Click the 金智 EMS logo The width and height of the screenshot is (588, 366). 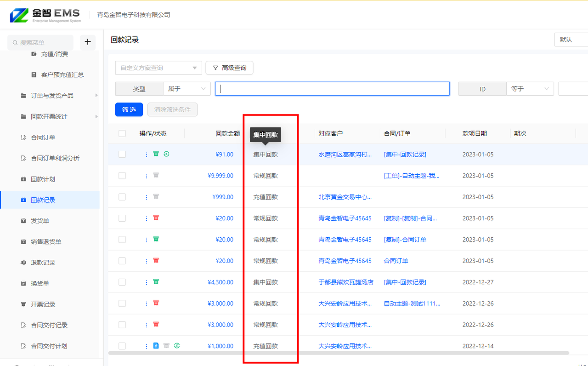click(x=45, y=15)
